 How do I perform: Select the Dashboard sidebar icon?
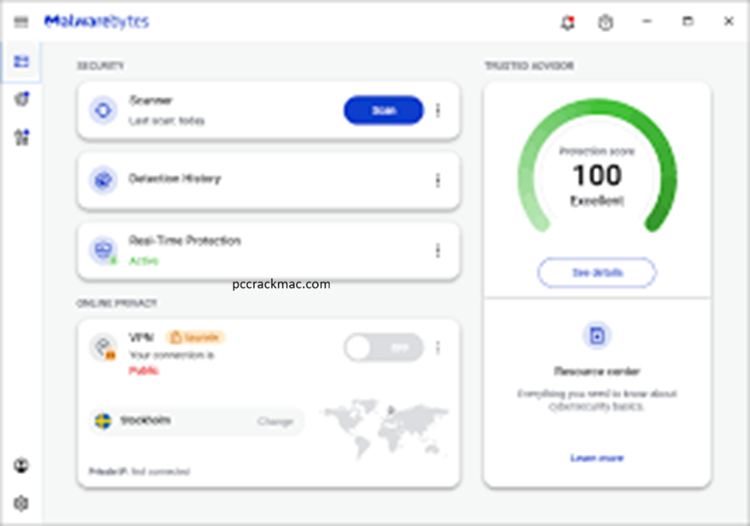tap(21, 61)
